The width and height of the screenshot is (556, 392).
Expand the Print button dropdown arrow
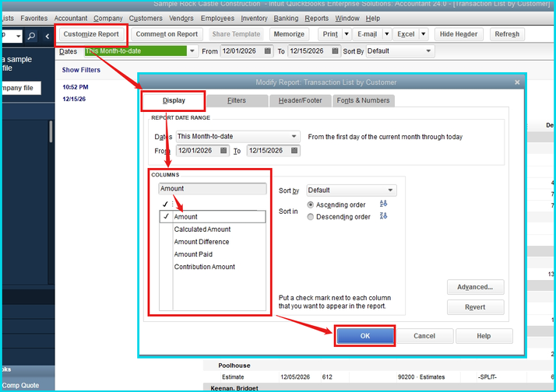coord(347,34)
